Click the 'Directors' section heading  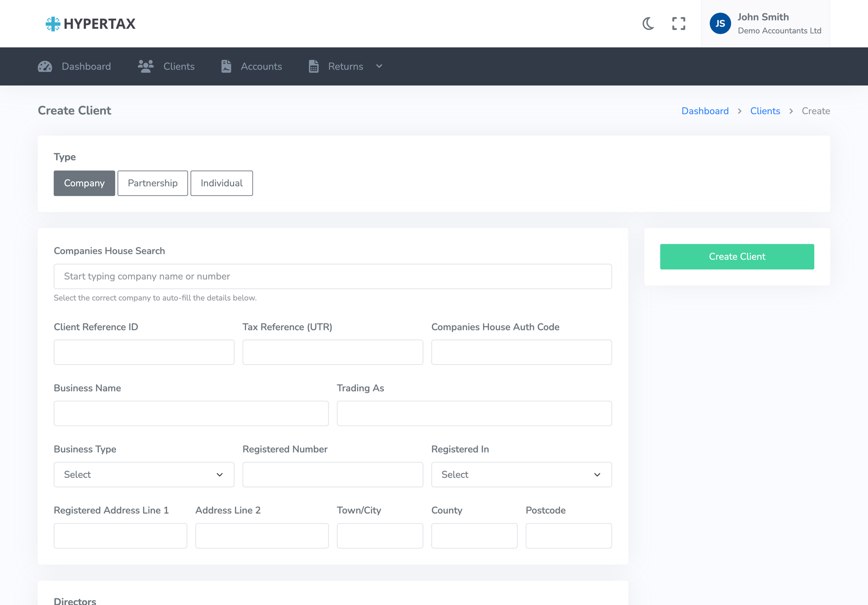point(75,601)
